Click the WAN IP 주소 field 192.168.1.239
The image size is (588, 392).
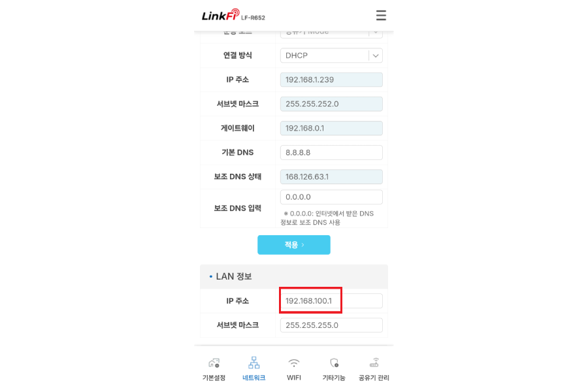331,80
